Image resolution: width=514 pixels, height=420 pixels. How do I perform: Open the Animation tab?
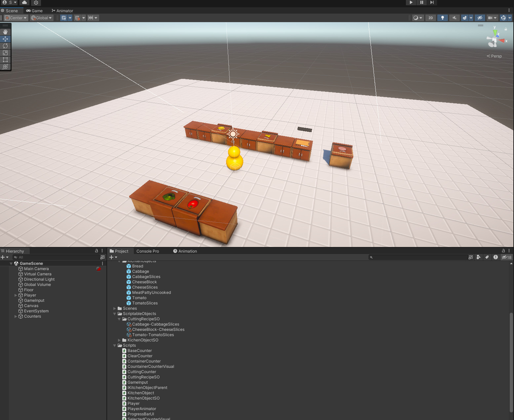[x=185, y=251]
